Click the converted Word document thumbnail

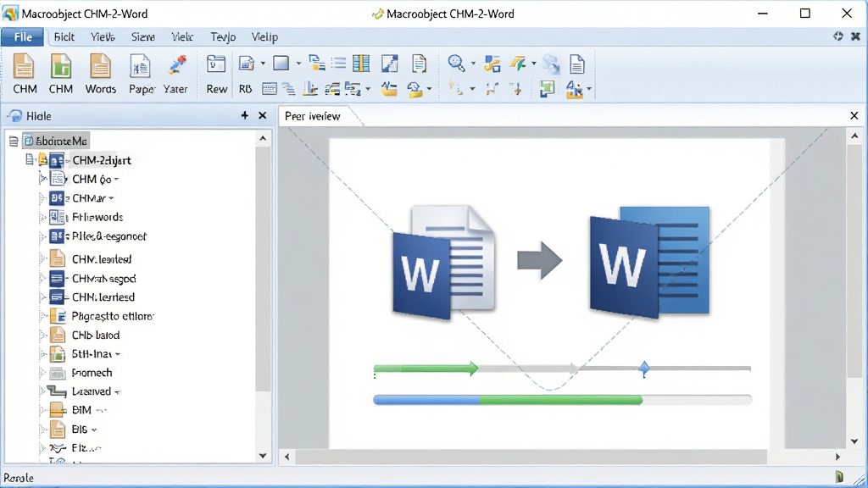(x=649, y=262)
